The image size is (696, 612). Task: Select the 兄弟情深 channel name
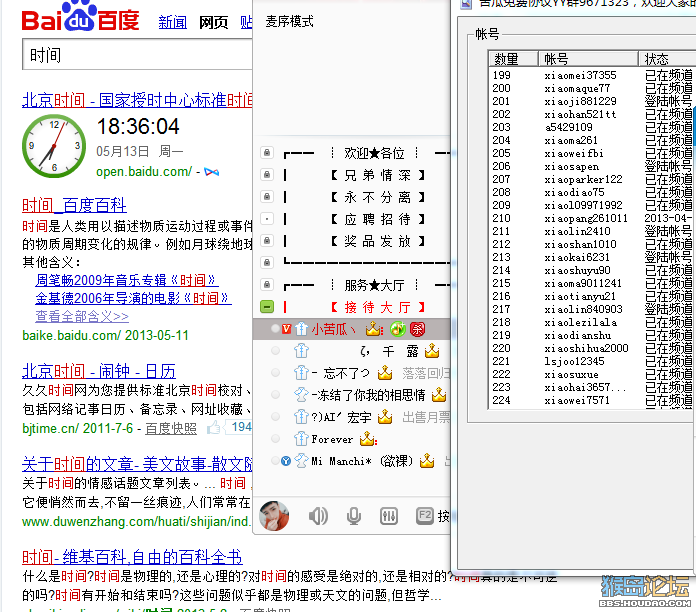tap(378, 175)
